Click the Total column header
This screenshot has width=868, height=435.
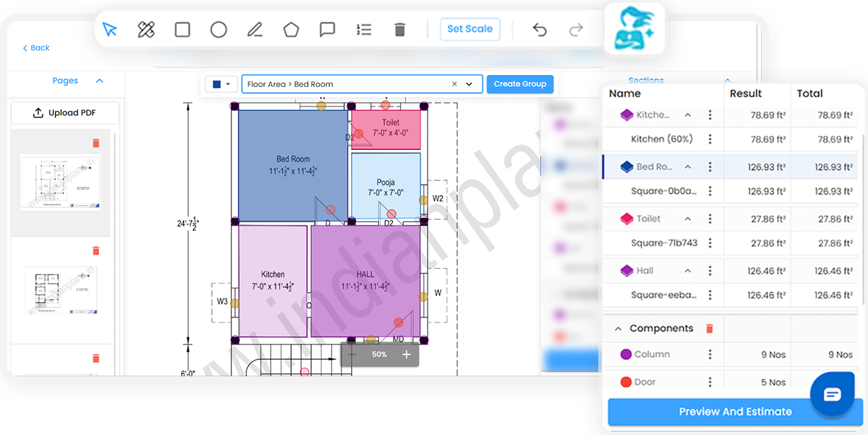[x=809, y=93]
